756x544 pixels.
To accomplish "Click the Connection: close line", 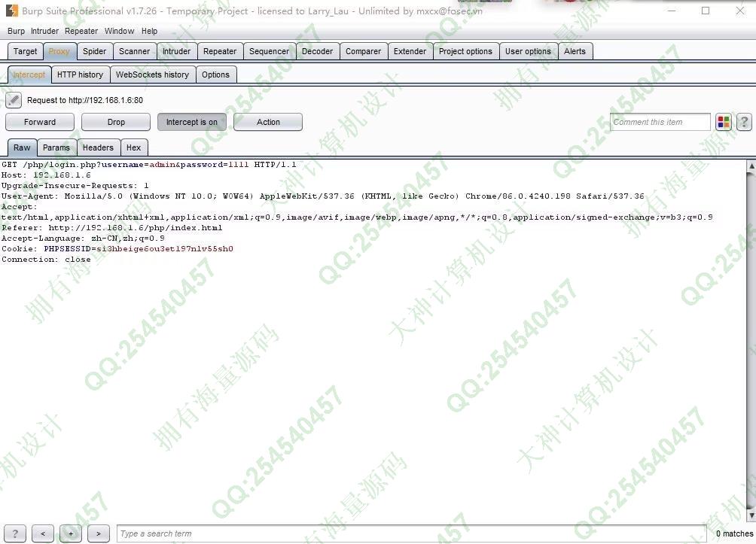I will 46,260.
